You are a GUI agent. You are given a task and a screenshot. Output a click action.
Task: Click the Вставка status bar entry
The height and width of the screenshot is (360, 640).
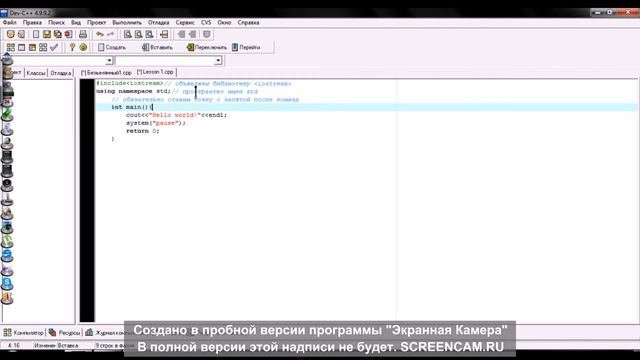[67, 345]
